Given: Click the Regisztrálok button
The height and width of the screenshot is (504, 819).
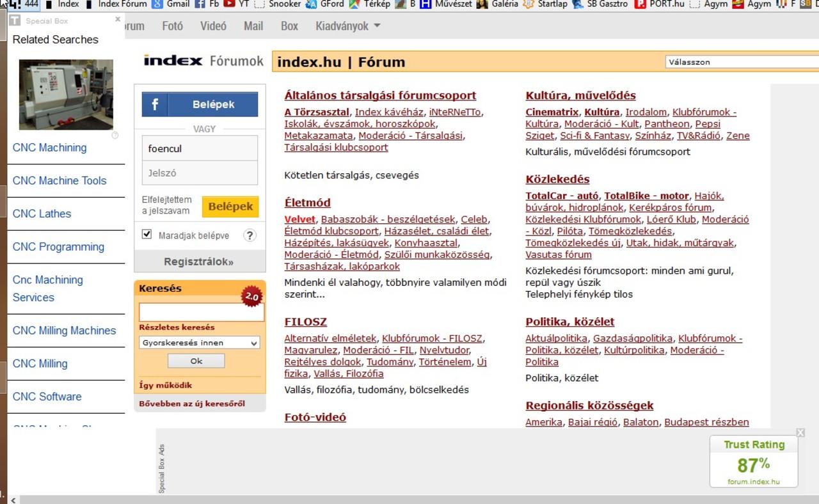Looking at the screenshot, I should tap(200, 262).
